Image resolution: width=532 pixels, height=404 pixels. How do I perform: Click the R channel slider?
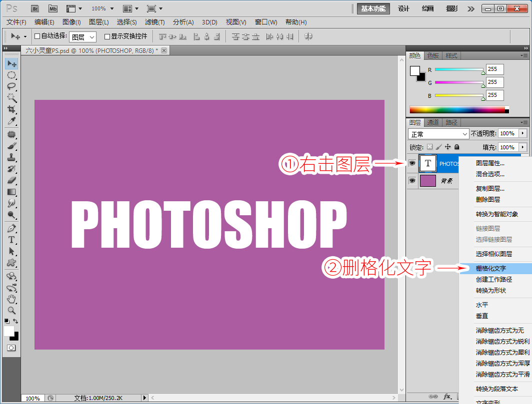point(459,69)
